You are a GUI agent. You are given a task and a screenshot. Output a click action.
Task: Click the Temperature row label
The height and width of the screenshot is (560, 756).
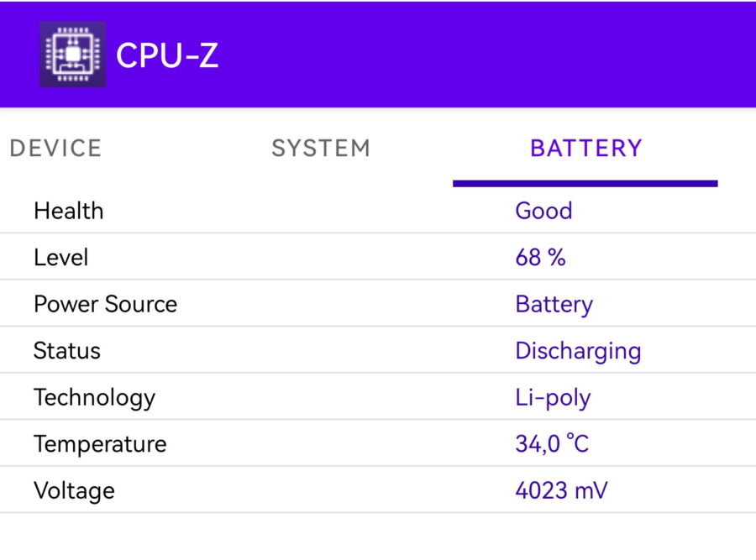pyautogui.click(x=100, y=444)
